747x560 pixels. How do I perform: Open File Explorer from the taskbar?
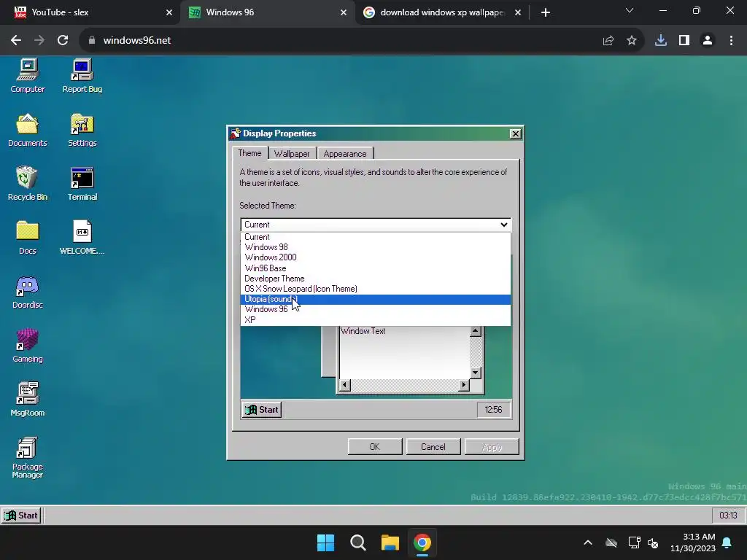[x=390, y=542]
